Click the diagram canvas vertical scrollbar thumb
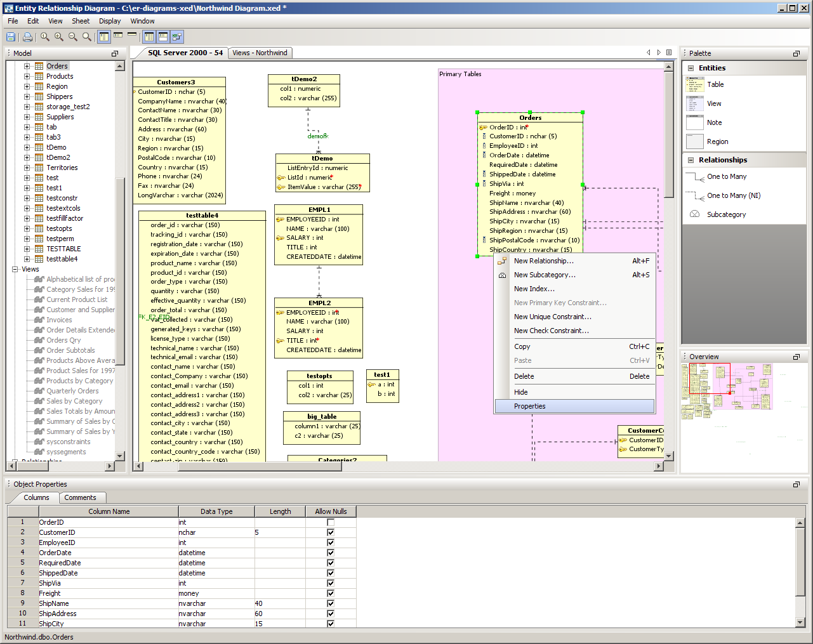 coord(669,136)
